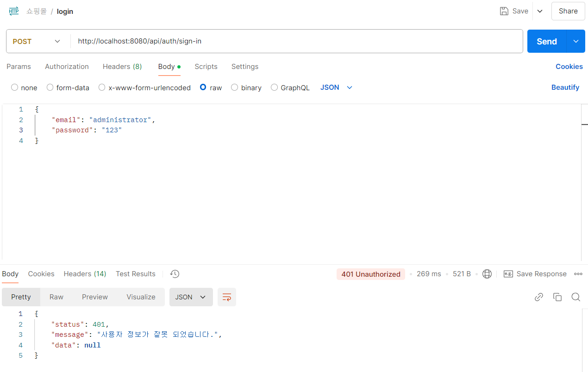Click the blue Send button
This screenshot has height=372, width=588.
point(547,41)
